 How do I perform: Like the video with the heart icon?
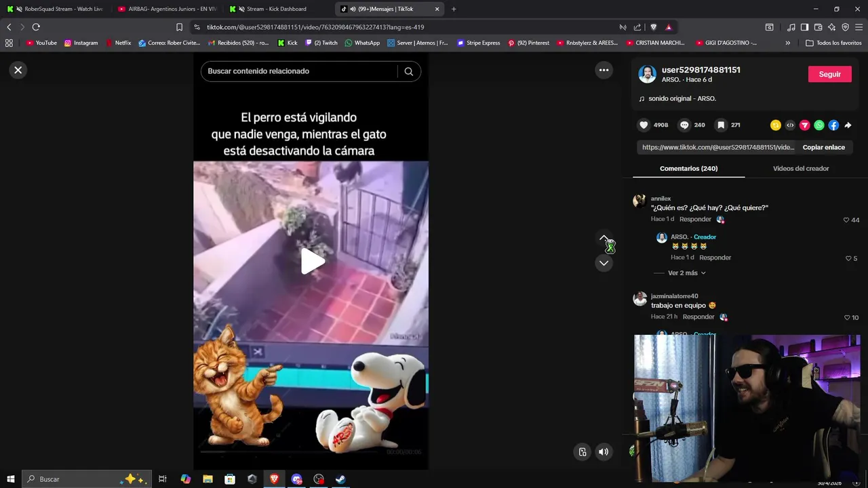click(644, 125)
